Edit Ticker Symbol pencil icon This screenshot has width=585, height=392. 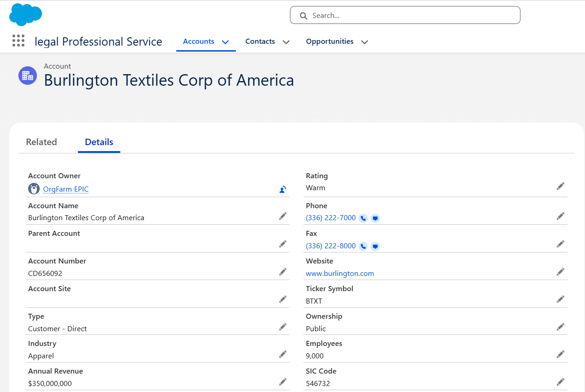click(561, 299)
